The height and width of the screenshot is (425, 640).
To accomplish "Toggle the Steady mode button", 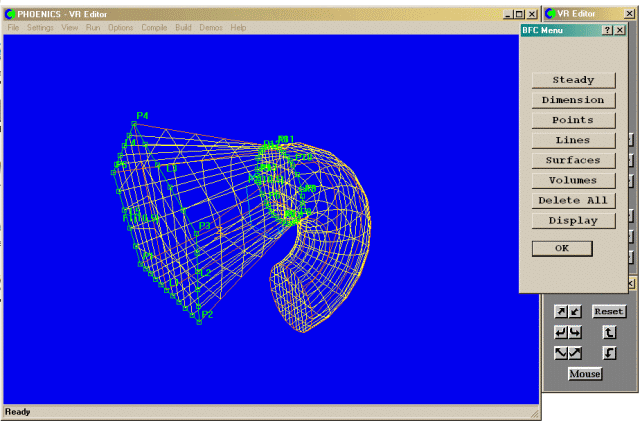I will (x=573, y=80).
